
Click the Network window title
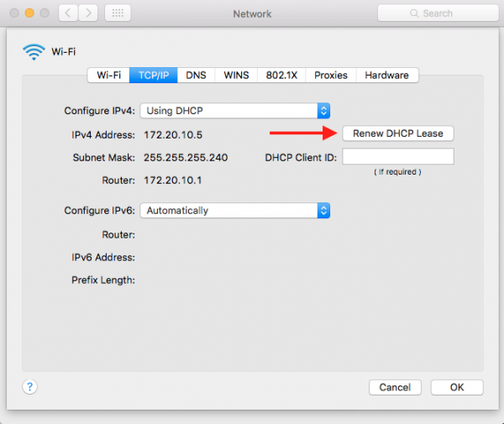coord(252,14)
